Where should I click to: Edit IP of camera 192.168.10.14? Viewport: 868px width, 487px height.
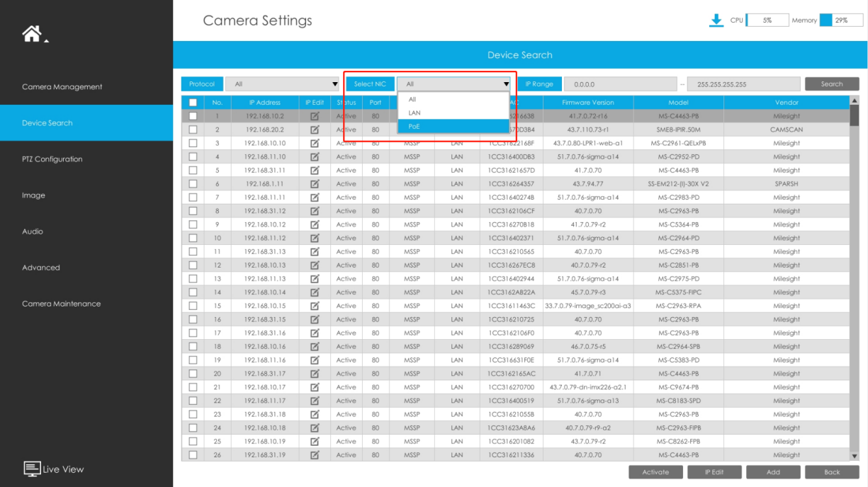click(315, 292)
